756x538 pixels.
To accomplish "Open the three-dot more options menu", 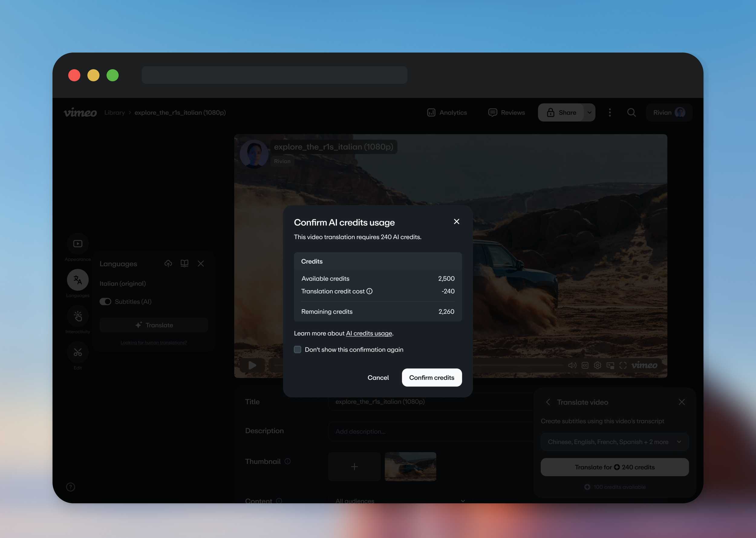I will point(610,113).
